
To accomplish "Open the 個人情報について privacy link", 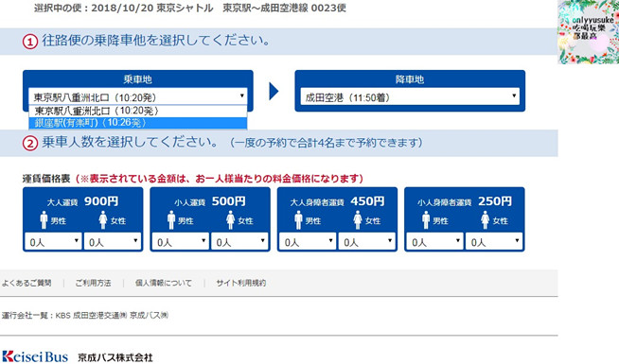I will click(x=164, y=283).
